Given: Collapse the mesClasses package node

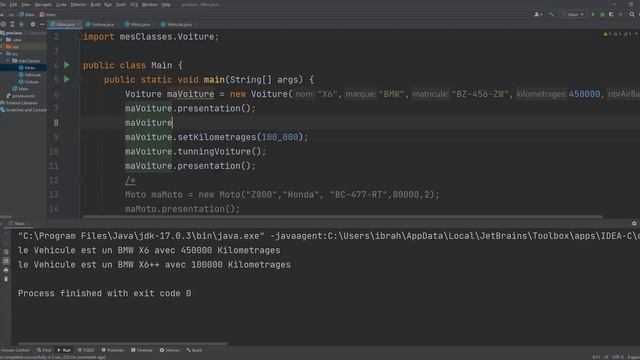Looking at the screenshot, I should [7, 60].
